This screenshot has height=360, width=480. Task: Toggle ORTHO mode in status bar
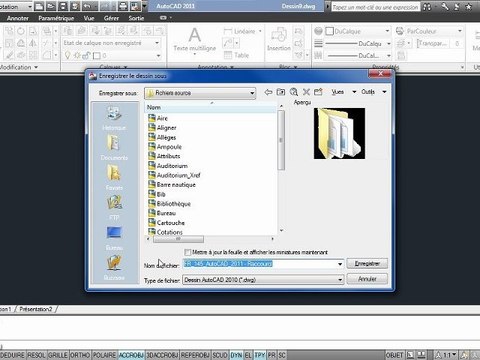[80, 355]
